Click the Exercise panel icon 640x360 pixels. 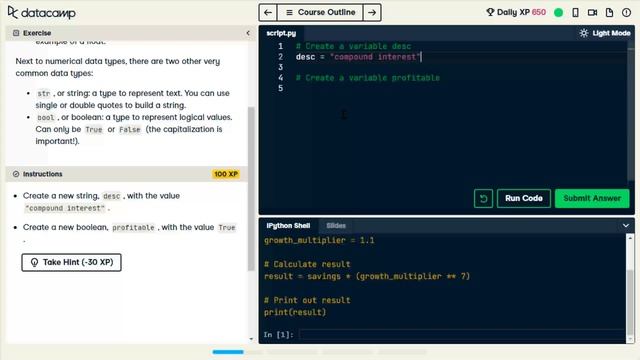click(x=16, y=33)
